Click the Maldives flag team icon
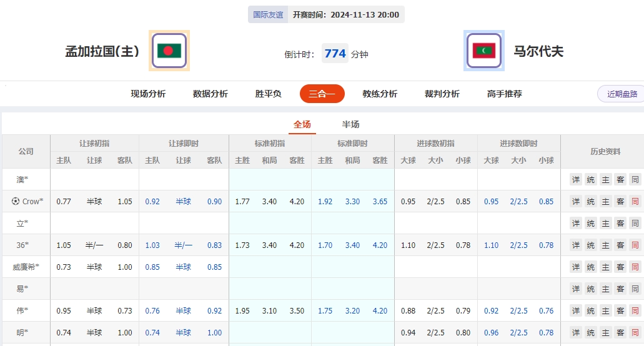The height and width of the screenshot is (346, 644). click(x=483, y=51)
